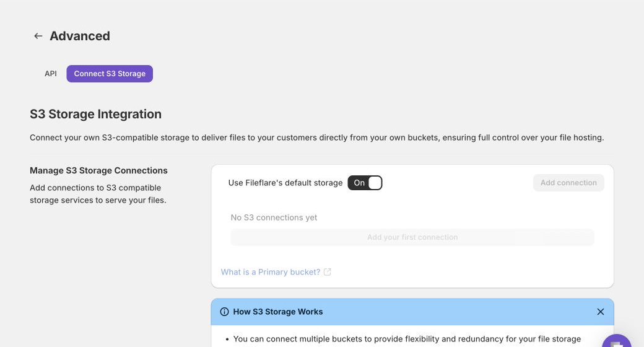Screen dimensions: 644x347
Task: Click the info icon in How S3 Storage Works
Action: click(224, 312)
